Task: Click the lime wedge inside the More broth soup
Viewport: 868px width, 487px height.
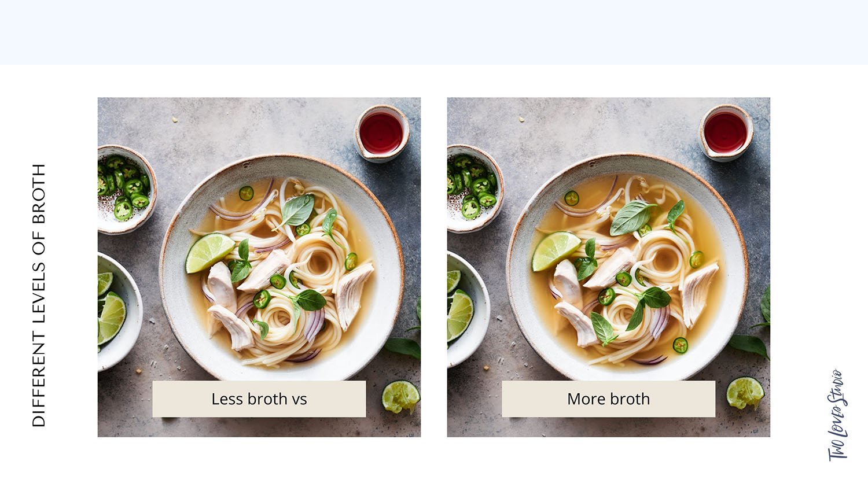Action: pyautogui.click(x=555, y=250)
